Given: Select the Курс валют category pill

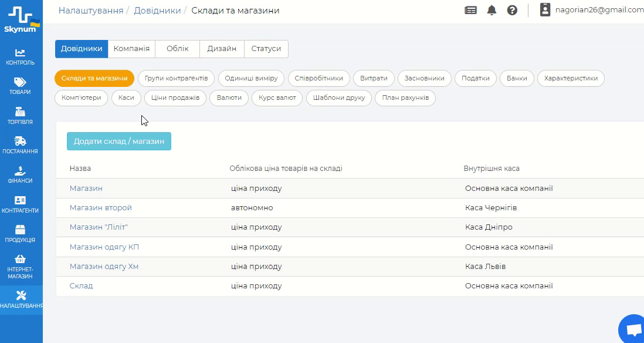Looking at the screenshot, I should click(x=277, y=97).
